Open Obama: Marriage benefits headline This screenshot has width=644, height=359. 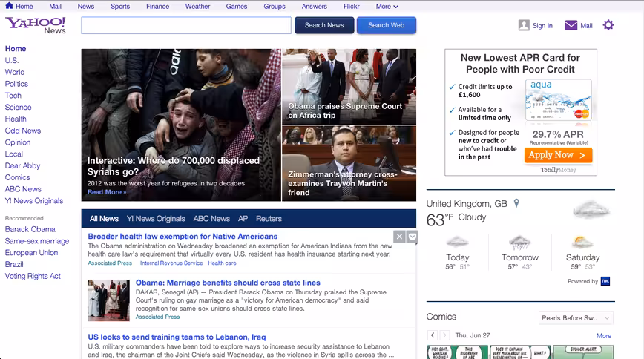[228, 283]
